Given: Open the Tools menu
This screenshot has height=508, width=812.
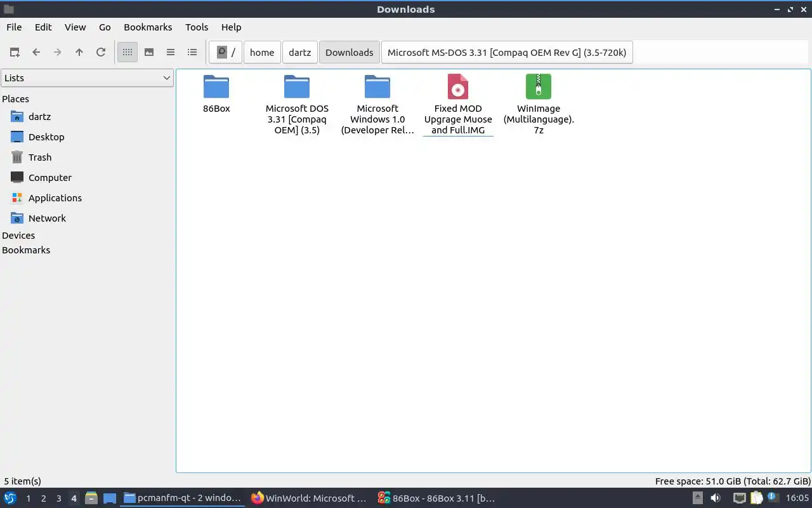Looking at the screenshot, I should pyautogui.click(x=197, y=27).
